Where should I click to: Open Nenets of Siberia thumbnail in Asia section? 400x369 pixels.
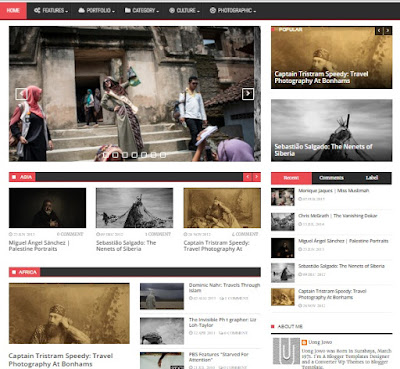(134, 208)
